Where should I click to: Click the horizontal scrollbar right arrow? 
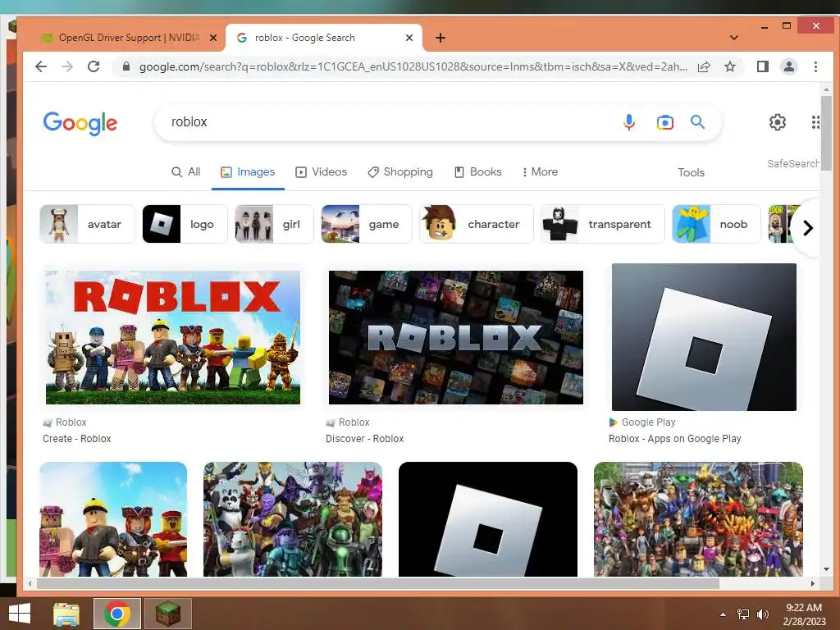(x=813, y=583)
